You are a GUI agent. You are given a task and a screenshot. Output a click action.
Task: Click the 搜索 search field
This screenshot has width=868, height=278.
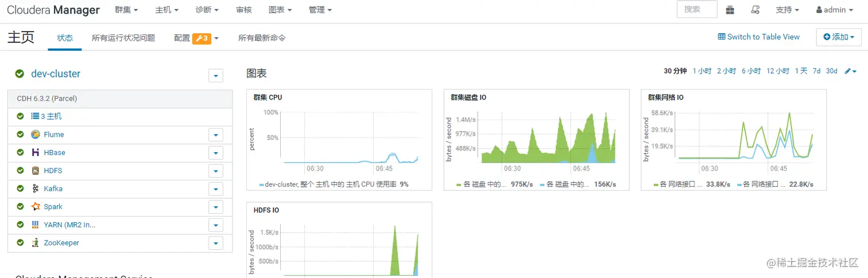coord(697,9)
